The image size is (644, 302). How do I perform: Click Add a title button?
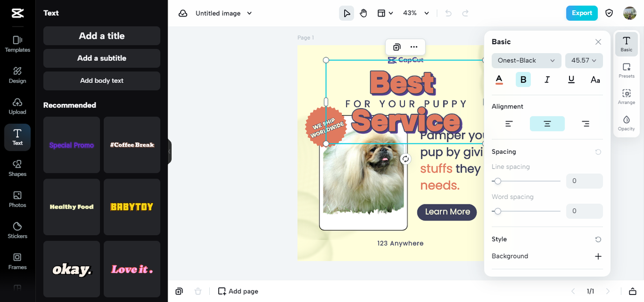point(102,36)
